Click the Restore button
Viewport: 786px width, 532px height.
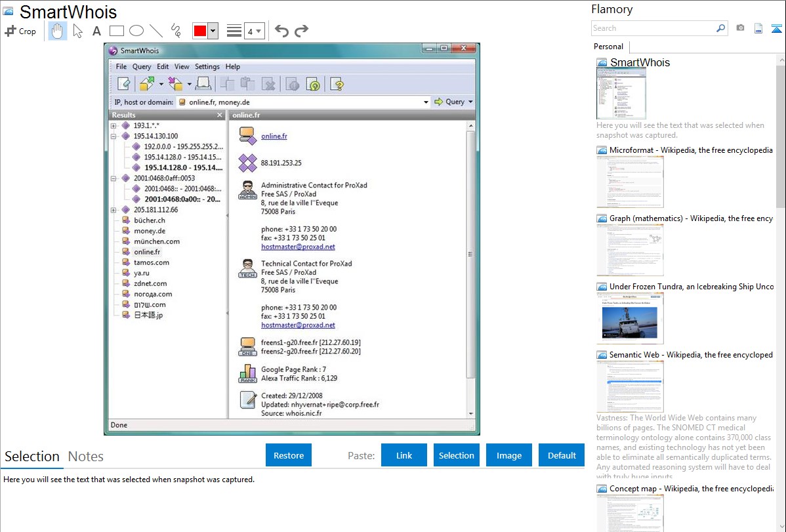click(x=289, y=455)
